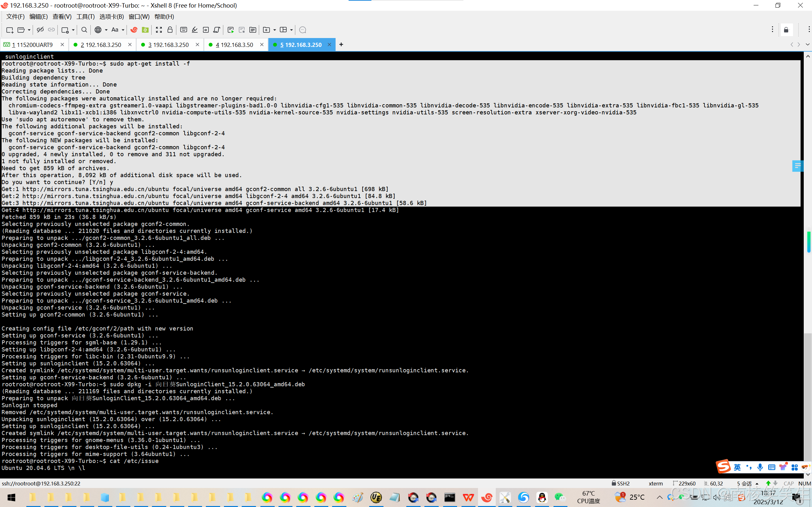Open the 工具(T) menu
The height and width of the screenshot is (507, 812).
coord(85,16)
